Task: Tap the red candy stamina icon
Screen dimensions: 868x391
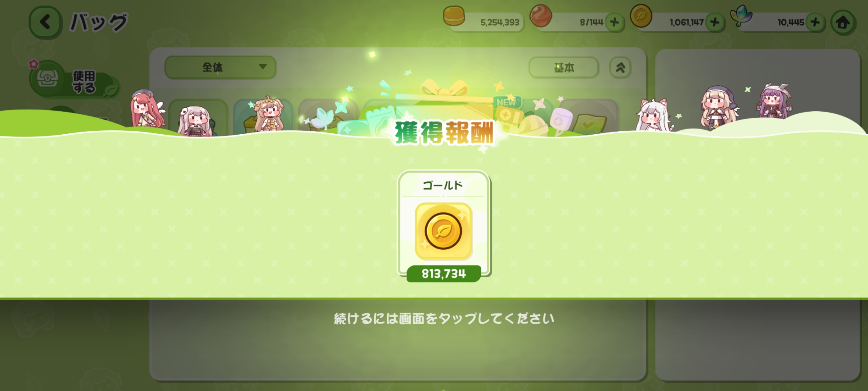Action: pyautogui.click(x=541, y=15)
